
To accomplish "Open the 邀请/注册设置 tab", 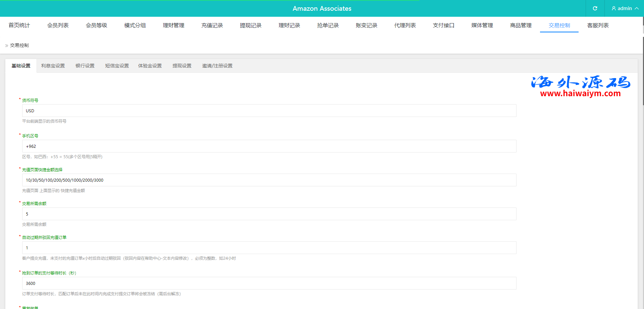I will pos(217,66).
